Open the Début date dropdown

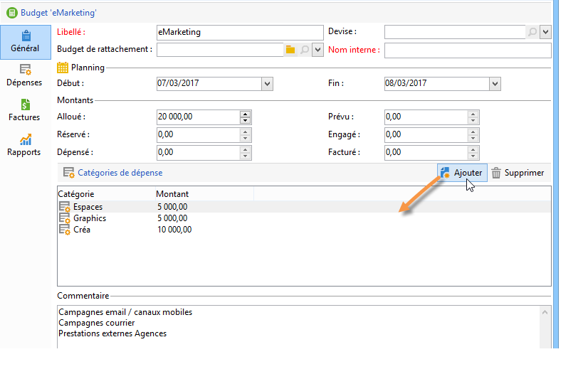click(267, 84)
